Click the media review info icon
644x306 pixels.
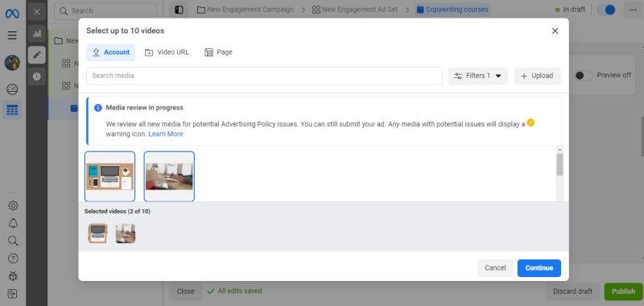point(98,108)
